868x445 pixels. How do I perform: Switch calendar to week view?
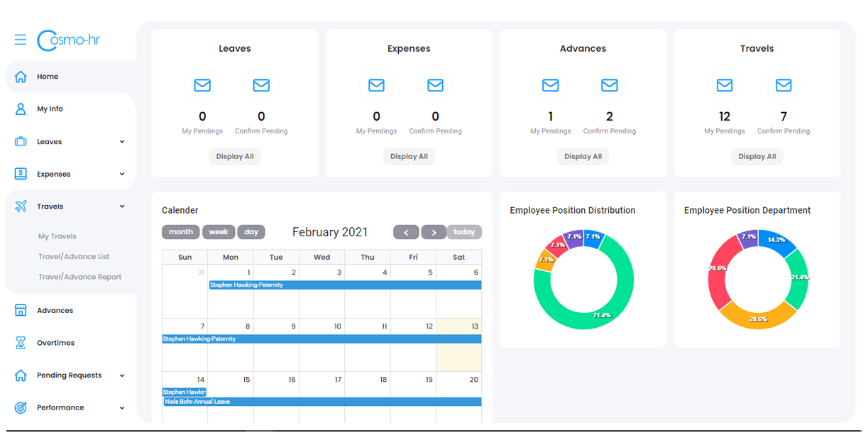tap(219, 232)
